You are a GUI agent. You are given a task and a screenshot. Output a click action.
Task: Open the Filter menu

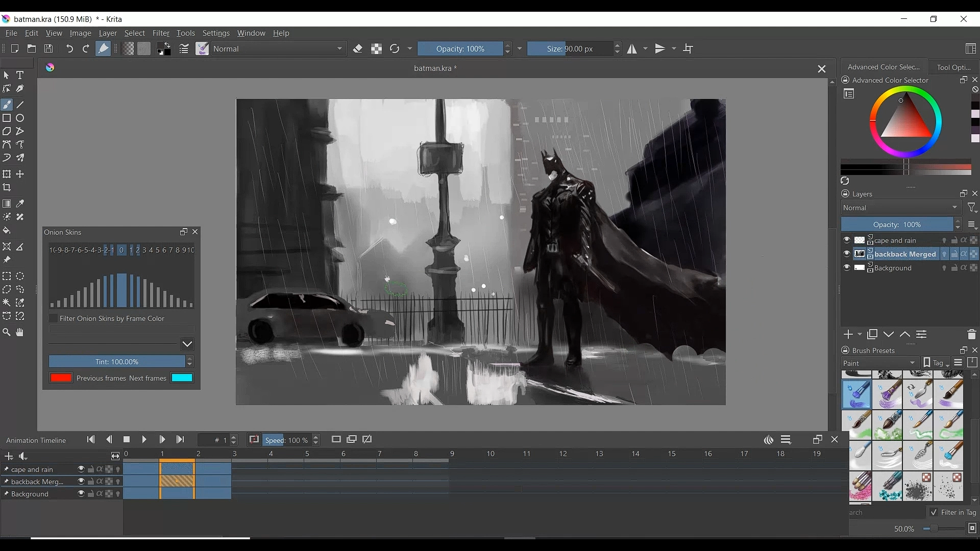pyautogui.click(x=161, y=33)
